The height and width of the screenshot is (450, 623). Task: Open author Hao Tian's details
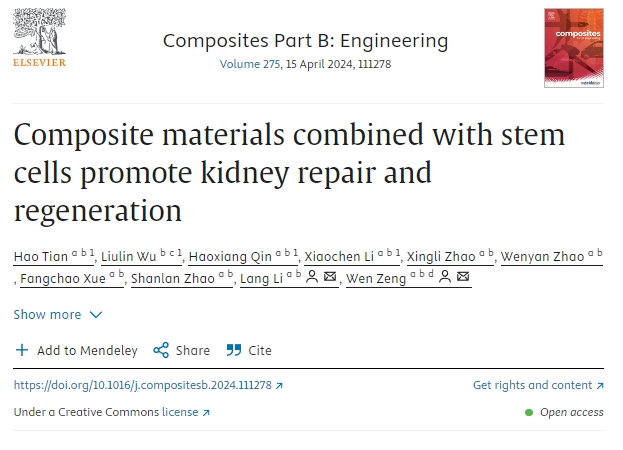coord(40,256)
